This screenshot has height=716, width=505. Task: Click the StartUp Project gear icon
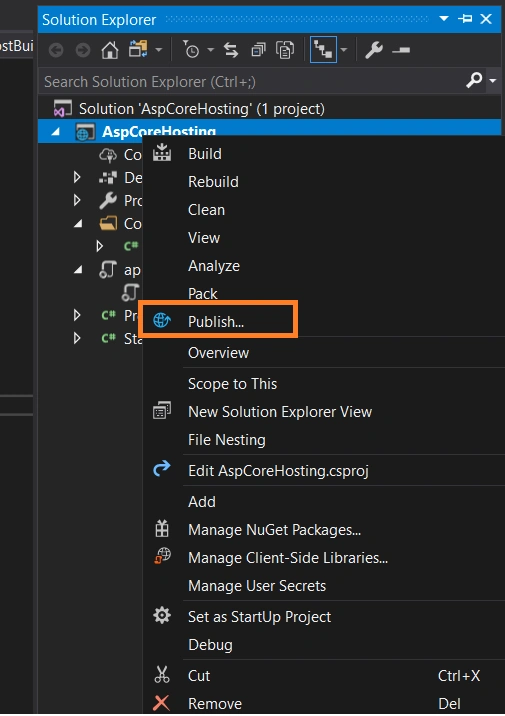click(162, 615)
